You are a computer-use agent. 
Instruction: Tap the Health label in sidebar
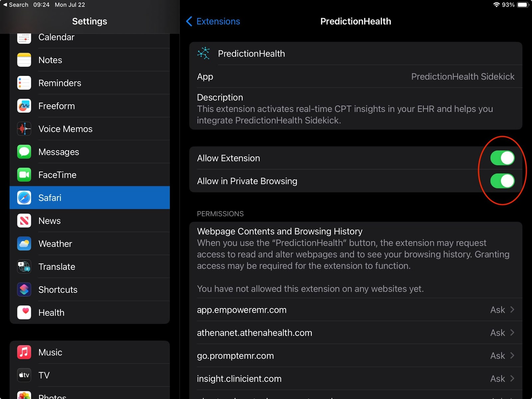(x=52, y=312)
